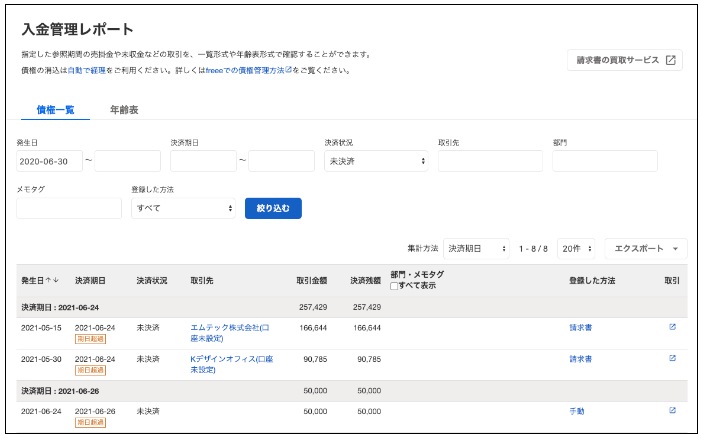
Task: Change the 20件 page size dropdown
Action: tap(576, 248)
